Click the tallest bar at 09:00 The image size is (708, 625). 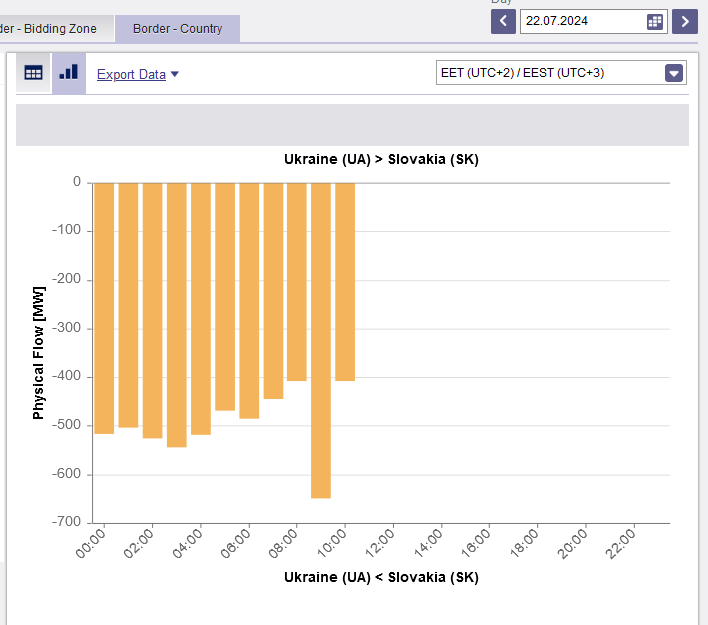coord(321,340)
